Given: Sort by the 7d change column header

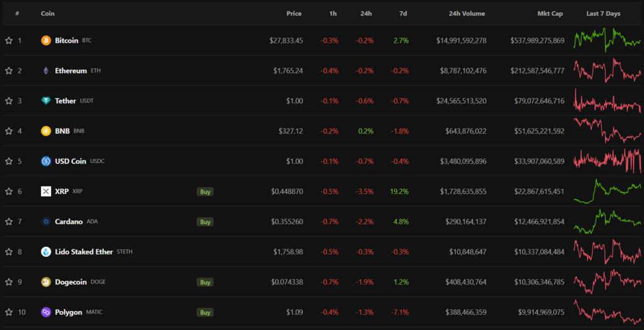Looking at the screenshot, I should 402,13.
